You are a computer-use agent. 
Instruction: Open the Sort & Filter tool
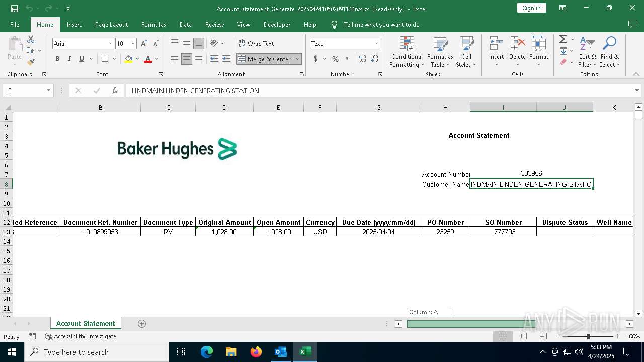click(587, 52)
